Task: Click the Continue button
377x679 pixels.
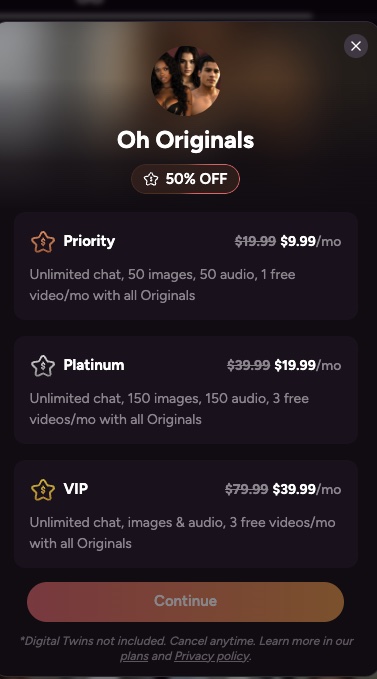Action: (186, 601)
